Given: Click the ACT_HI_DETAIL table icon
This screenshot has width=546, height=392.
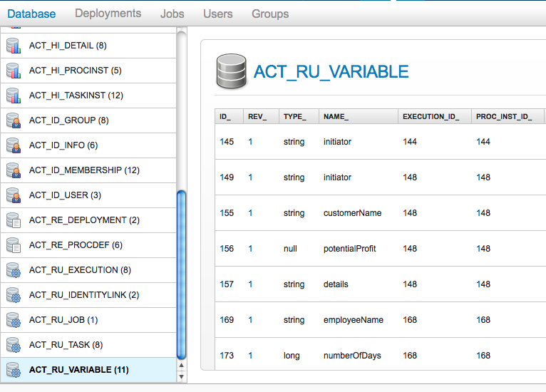Looking at the screenshot, I should coord(14,46).
